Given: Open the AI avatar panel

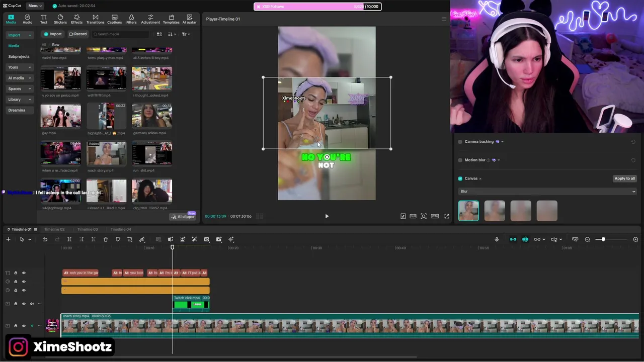Looking at the screenshot, I should [189, 19].
